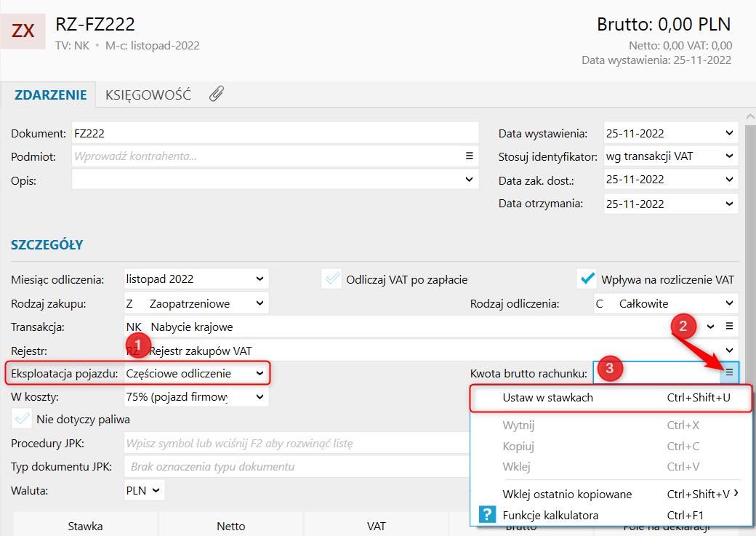756x536 pixels.
Task: Click the Transakcja field menu icon
Action: [729, 327]
